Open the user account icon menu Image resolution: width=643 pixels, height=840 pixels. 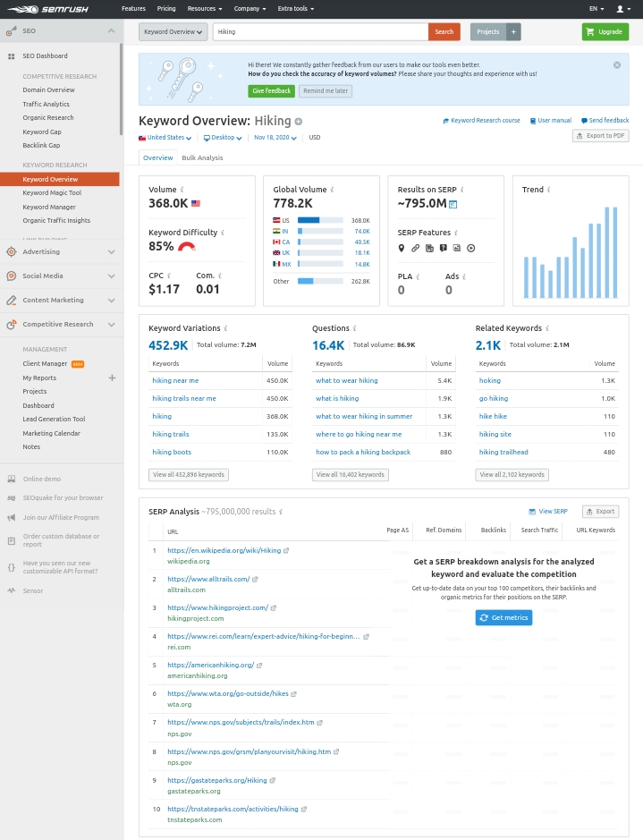pos(623,9)
